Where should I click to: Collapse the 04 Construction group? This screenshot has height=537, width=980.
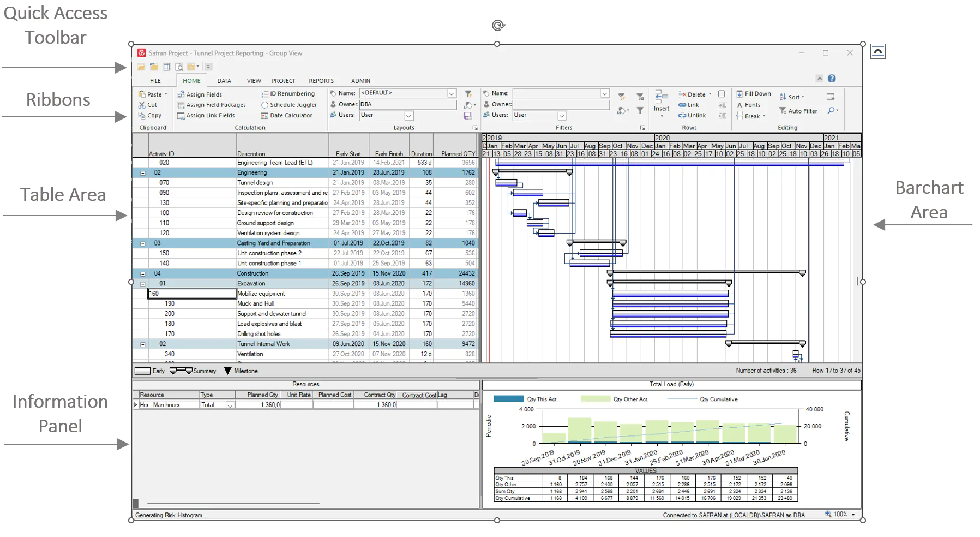point(143,274)
